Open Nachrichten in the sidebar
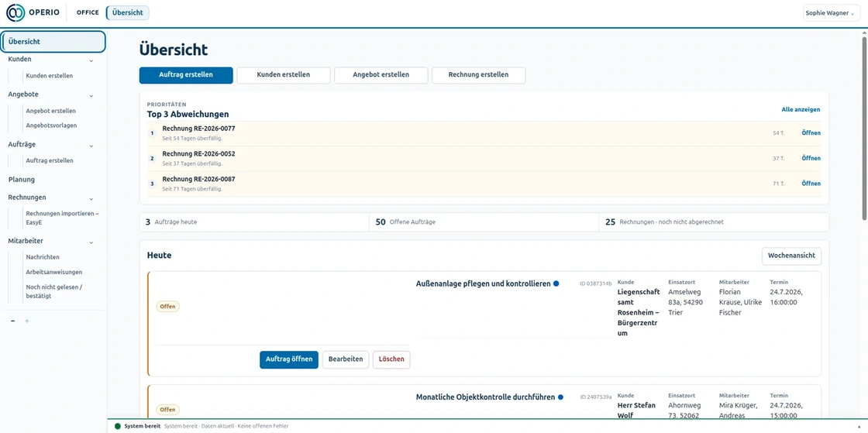The image size is (868, 433). (43, 257)
